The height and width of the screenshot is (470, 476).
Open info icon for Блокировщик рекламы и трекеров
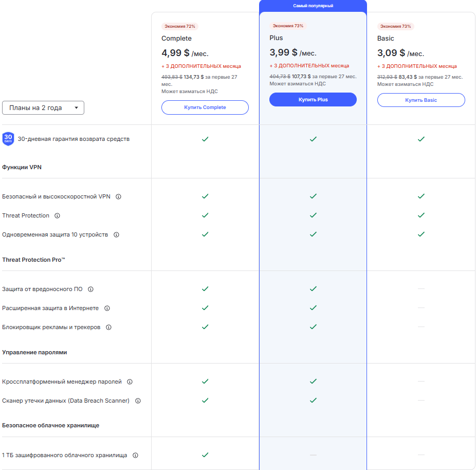[108, 327]
